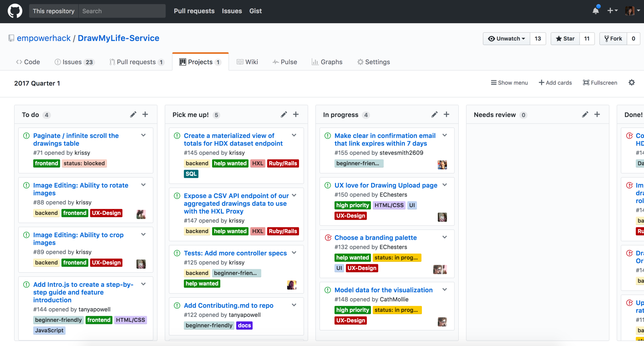
Task: Enter Fullscreen project view
Action: (x=600, y=83)
